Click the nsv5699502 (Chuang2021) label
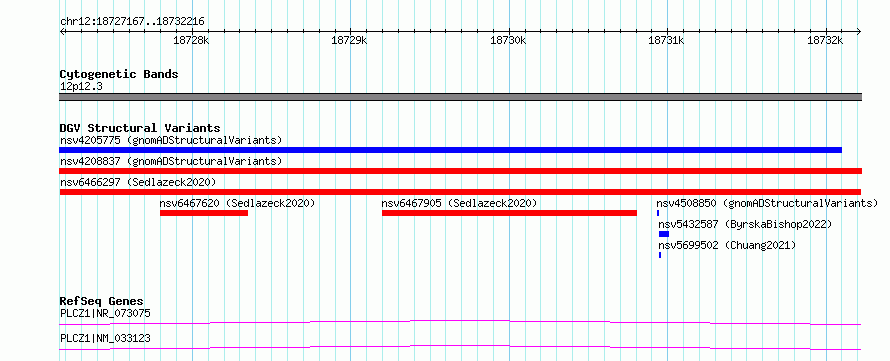This screenshot has width=890, height=361. tap(727, 245)
